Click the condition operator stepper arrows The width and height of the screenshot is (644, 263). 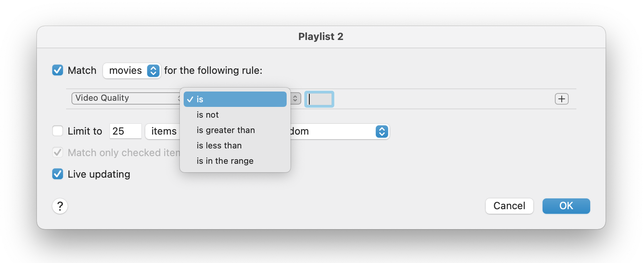tap(295, 98)
